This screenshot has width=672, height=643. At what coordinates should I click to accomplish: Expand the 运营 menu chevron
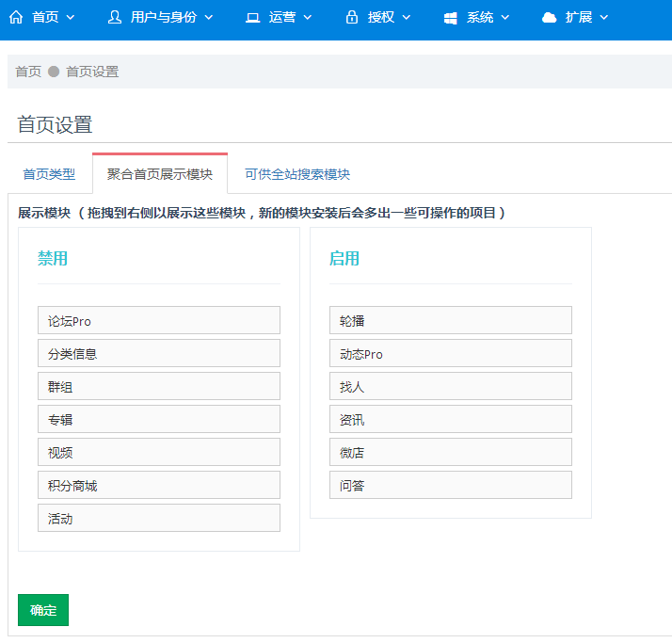tap(308, 18)
